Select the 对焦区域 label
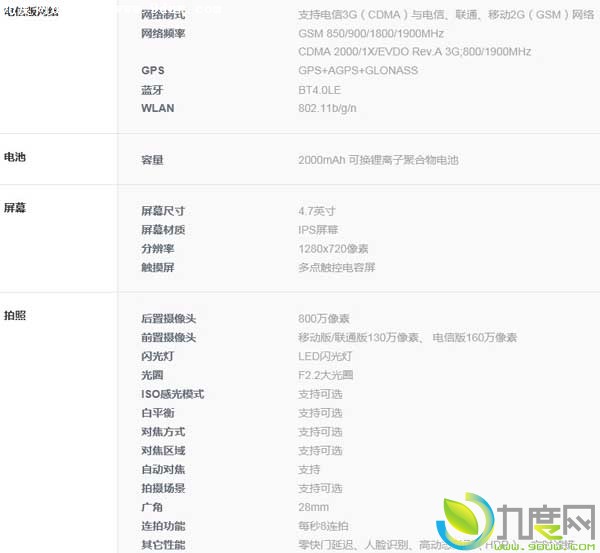 [x=163, y=450]
